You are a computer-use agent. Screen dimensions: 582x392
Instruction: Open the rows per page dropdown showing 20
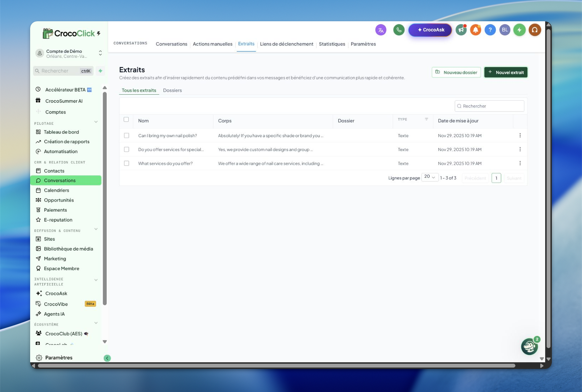[430, 177]
